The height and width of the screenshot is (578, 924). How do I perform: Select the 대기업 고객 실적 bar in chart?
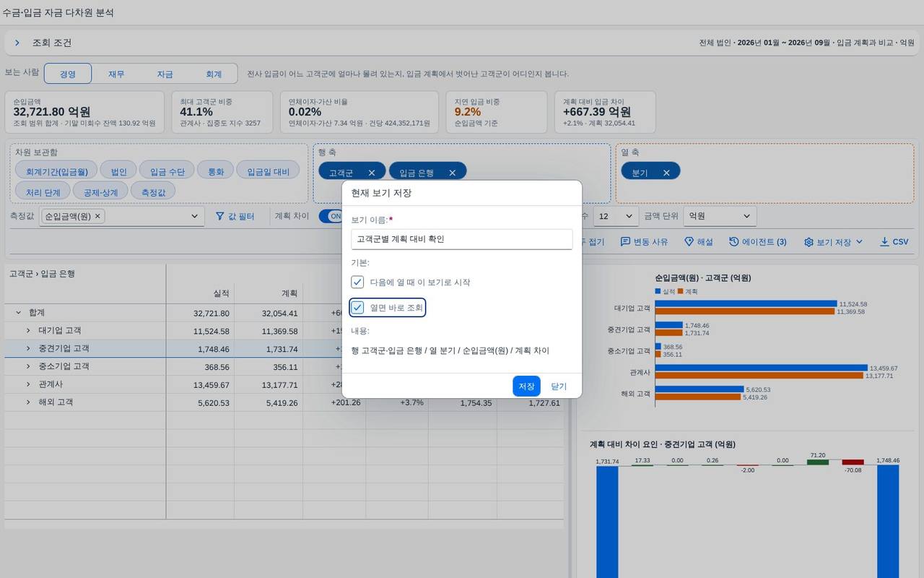pyautogui.click(x=746, y=304)
